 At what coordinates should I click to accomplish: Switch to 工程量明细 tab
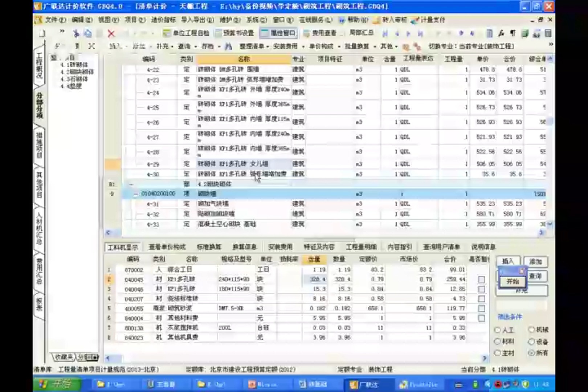pyautogui.click(x=361, y=247)
